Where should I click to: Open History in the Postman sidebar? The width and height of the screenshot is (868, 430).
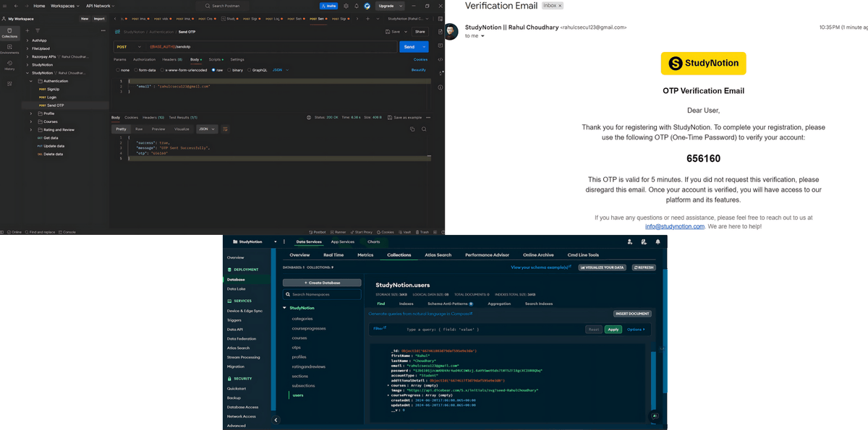(x=9, y=65)
